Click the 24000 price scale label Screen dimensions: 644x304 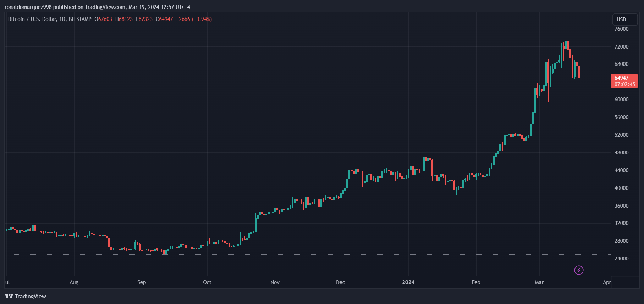[x=621, y=259]
